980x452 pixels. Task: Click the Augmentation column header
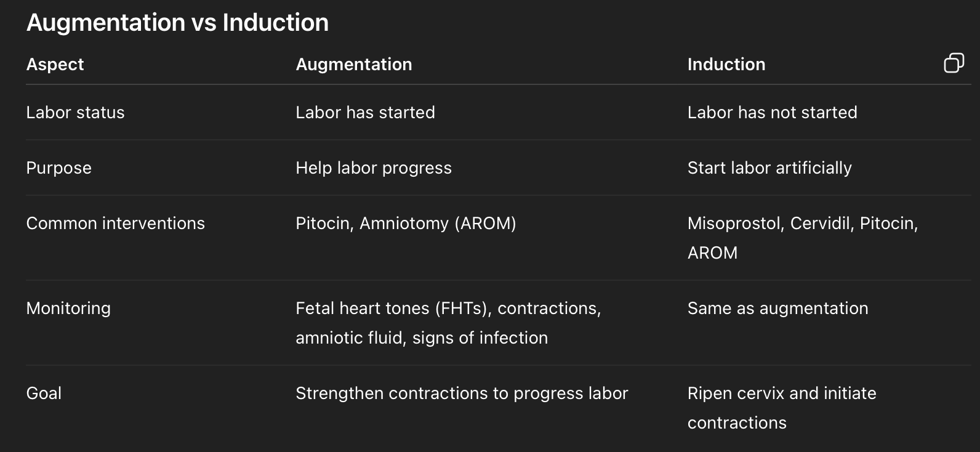coord(353,64)
